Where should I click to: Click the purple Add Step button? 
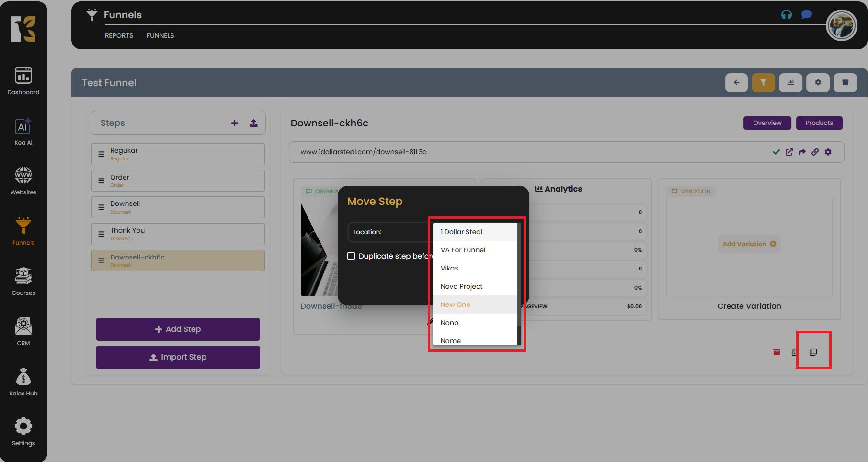tap(178, 329)
